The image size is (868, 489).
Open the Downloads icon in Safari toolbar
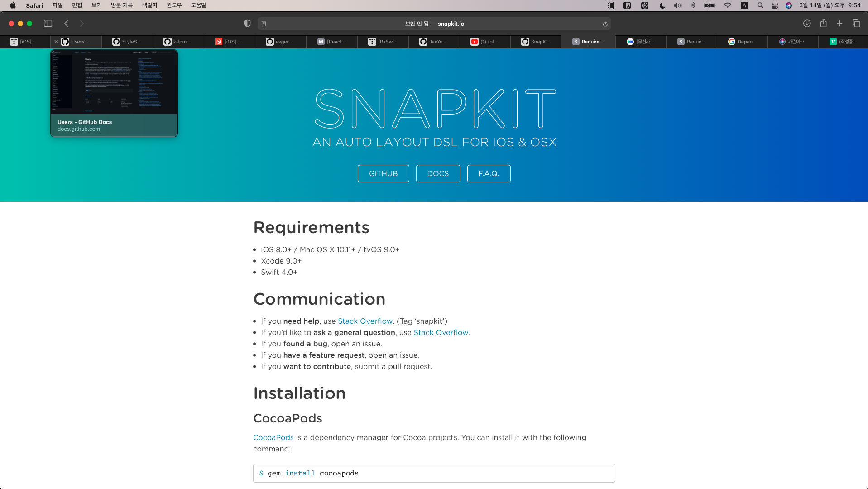807,24
